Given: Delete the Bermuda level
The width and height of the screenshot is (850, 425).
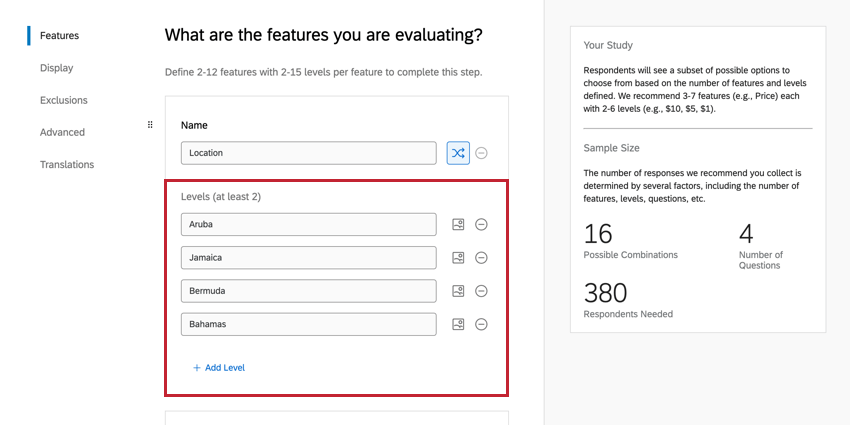Looking at the screenshot, I should tap(481, 291).
